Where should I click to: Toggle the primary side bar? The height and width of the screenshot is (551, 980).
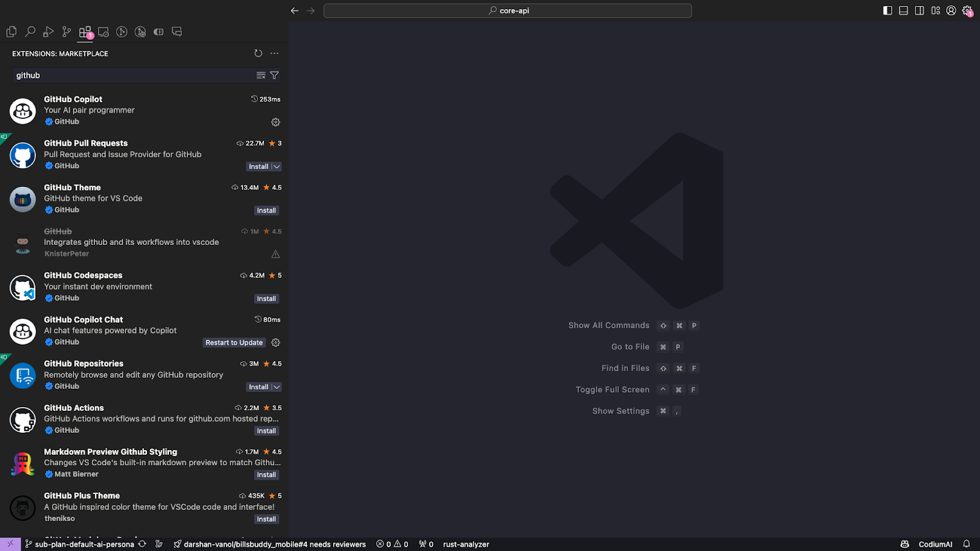point(888,10)
